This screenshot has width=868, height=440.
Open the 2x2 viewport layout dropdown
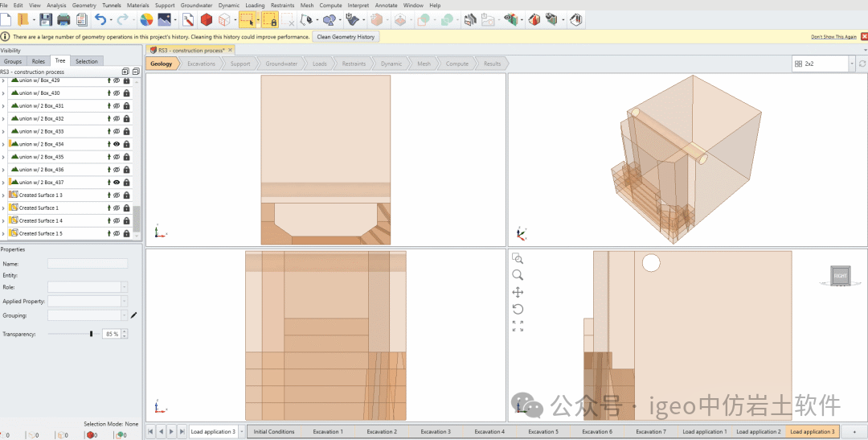851,64
